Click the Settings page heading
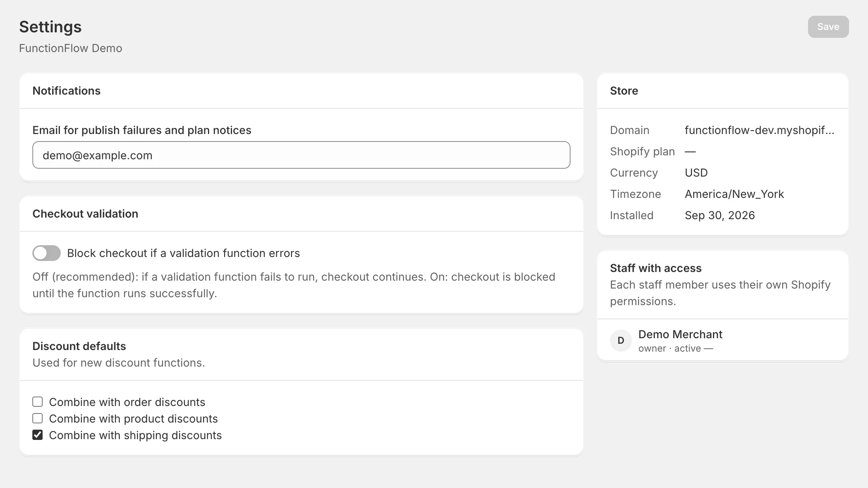This screenshot has width=868, height=488. (x=51, y=27)
